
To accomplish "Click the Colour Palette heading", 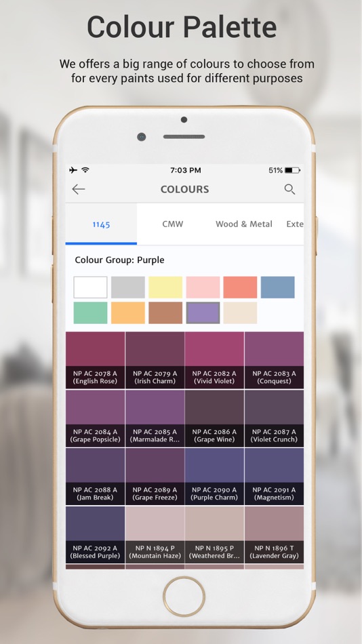I will pyautogui.click(x=182, y=26).
